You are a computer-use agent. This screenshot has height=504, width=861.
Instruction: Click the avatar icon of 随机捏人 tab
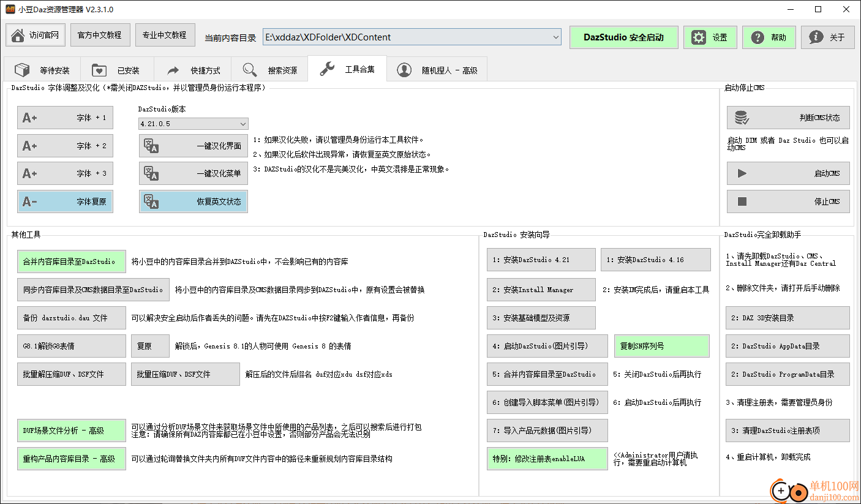point(404,70)
